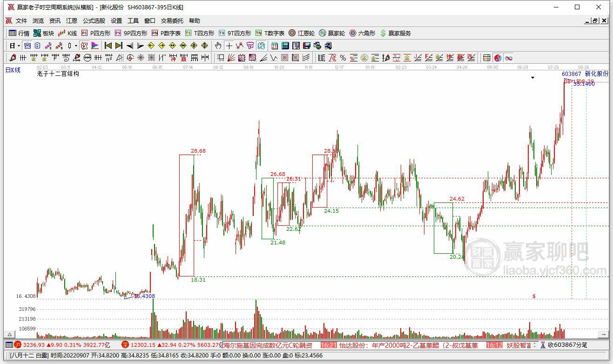Open the calculator icon
This screenshot has width=613, height=364.
coord(285,46)
